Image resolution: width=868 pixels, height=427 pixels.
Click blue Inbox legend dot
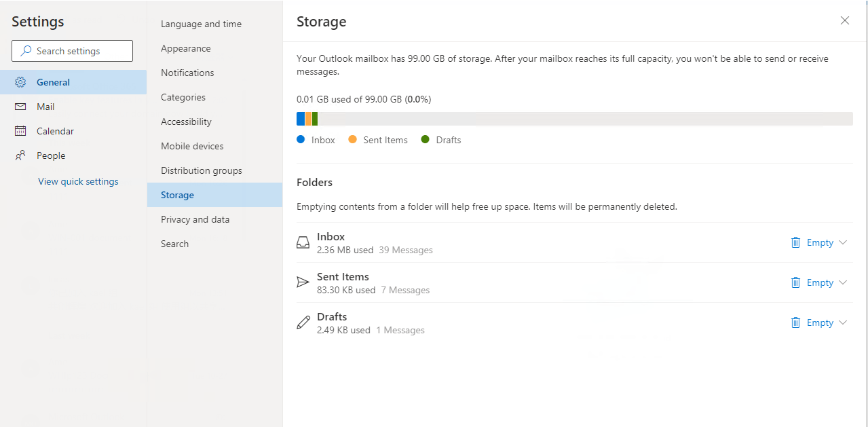(301, 139)
